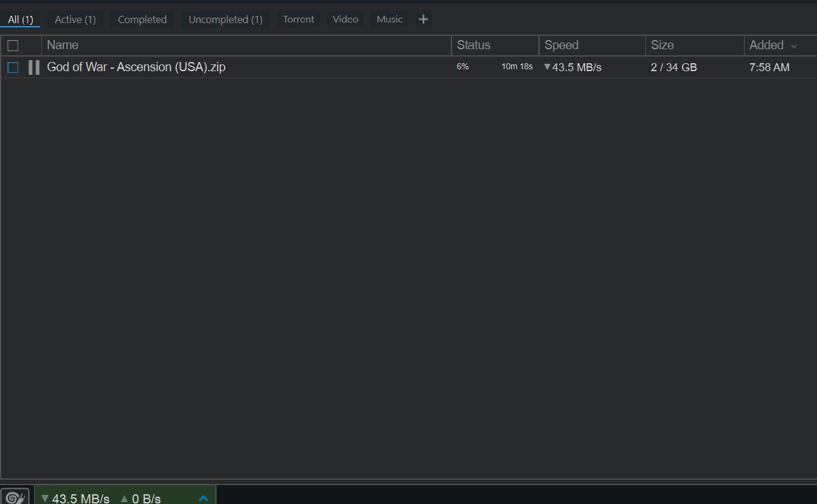
Task: Sort downloads by Name column
Action: tap(246, 45)
